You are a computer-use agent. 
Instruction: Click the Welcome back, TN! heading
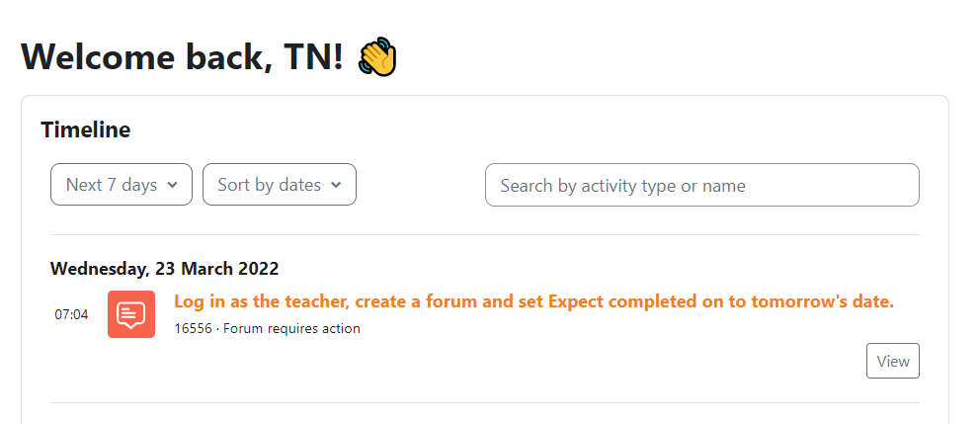(x=182, y=57)
